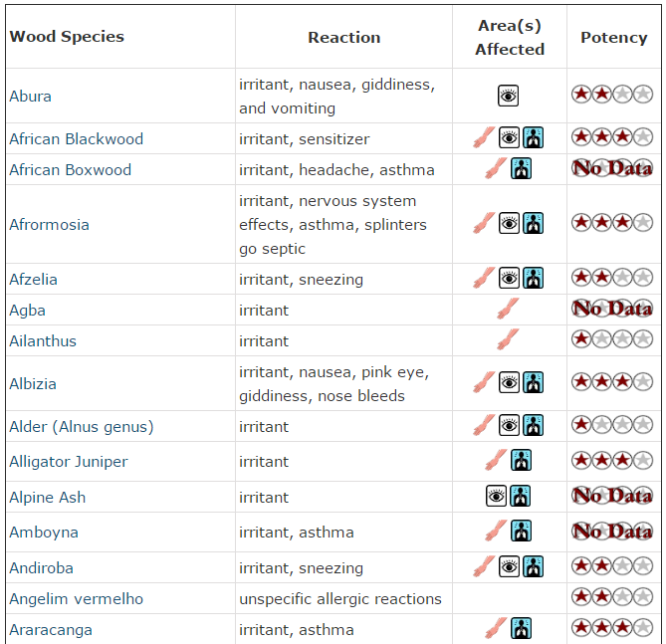Click the hand icon in the Agba row
Screen dimensions: 666x644
pyautogui.click(x=509, y=309)
